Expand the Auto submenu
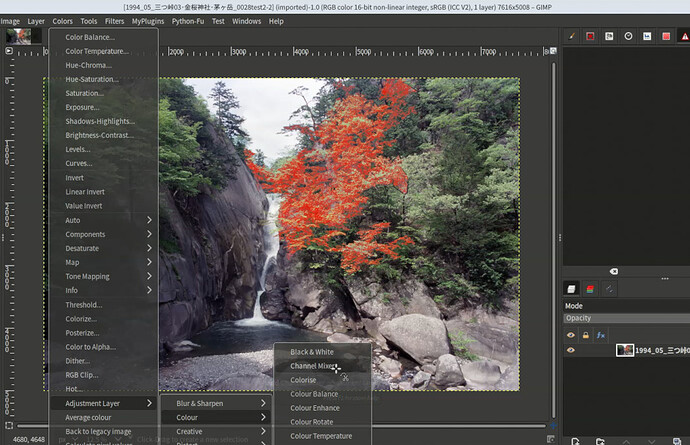This screenshot has height=445, width=690. [104, 220]
